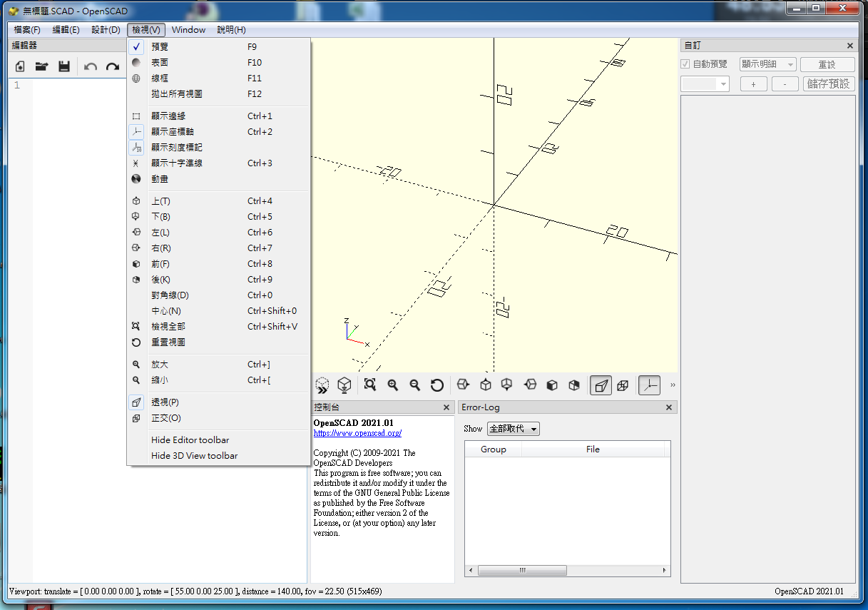Toggle Show Axes button in 3D view toolbar
This screenshot has height=610, width=868.
[649, 385]
